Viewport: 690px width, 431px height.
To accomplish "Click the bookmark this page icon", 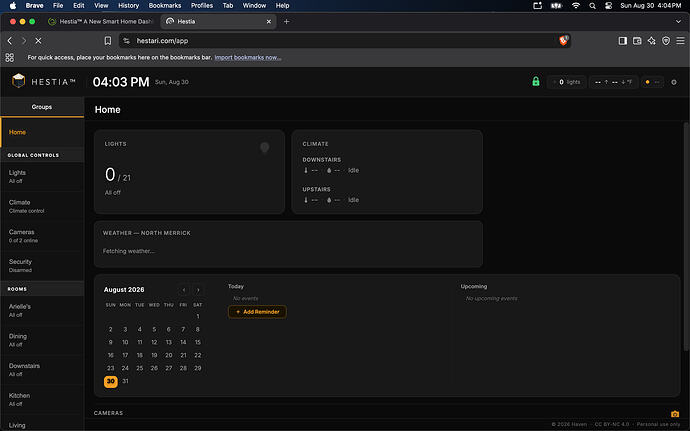I will point(107,41).
